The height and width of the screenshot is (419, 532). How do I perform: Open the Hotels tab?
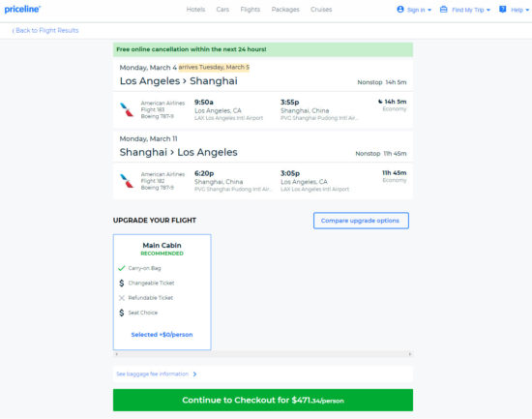coord(195,10)
